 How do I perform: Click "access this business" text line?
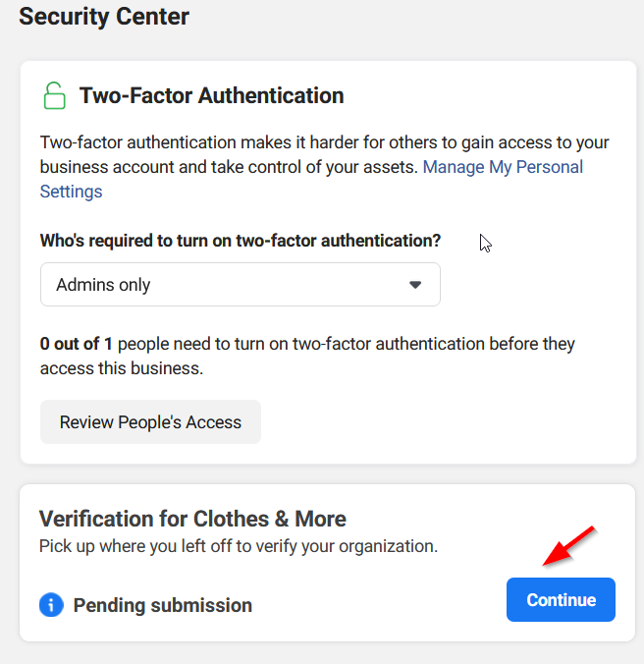122,368
